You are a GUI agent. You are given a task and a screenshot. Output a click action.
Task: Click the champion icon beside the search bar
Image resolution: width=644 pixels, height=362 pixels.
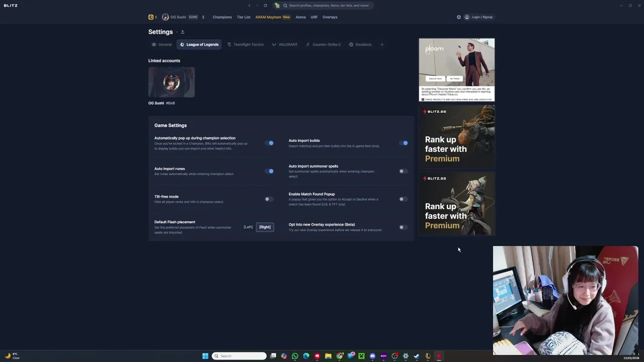coord(277,6)
